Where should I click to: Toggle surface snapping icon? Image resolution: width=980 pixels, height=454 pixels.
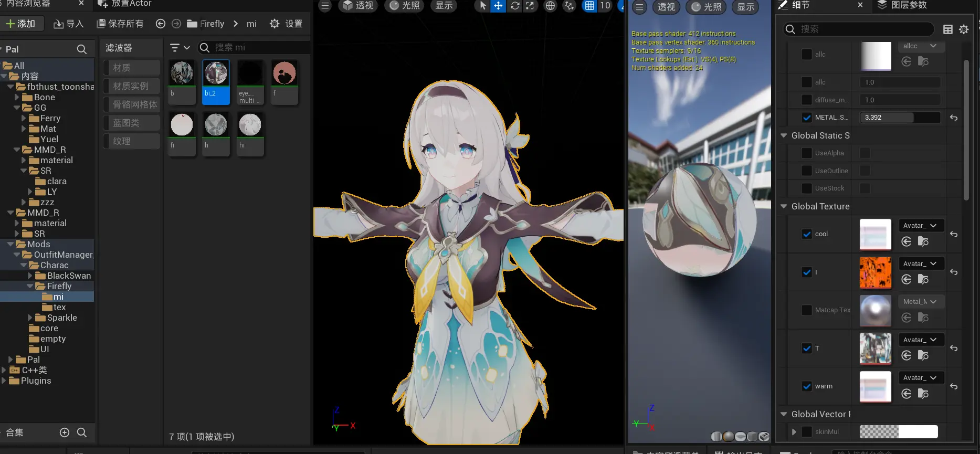(569, 6)
